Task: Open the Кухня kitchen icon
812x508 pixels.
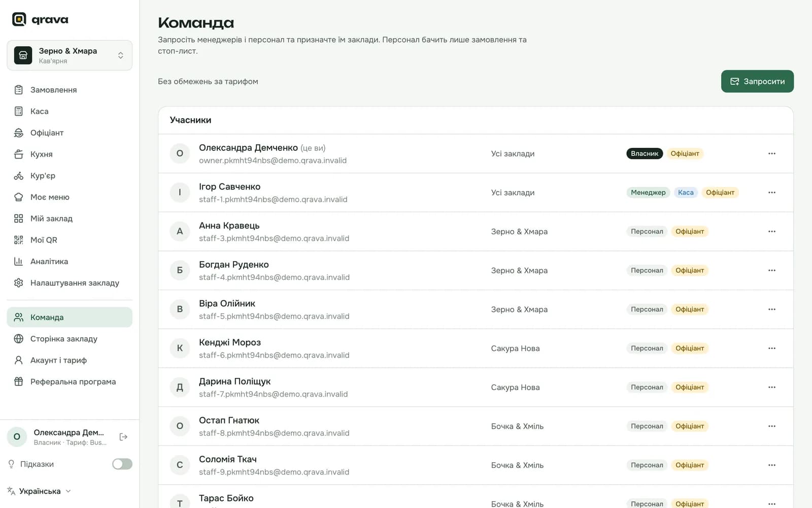Action: 19,154
